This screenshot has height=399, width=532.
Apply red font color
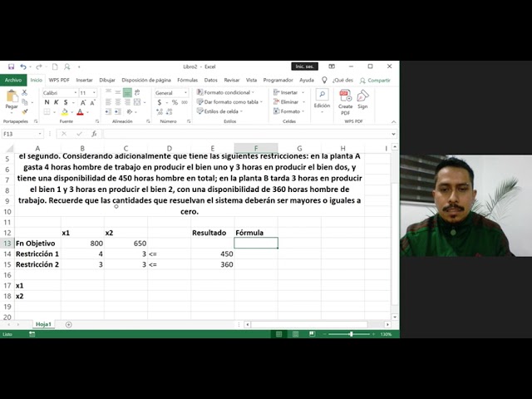[80, 112]
